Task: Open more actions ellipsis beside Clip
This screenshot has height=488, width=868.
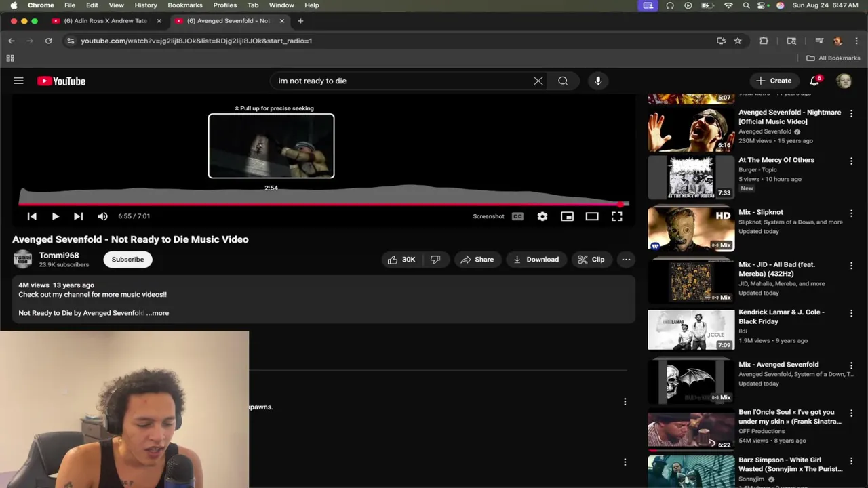Action: 626,260
